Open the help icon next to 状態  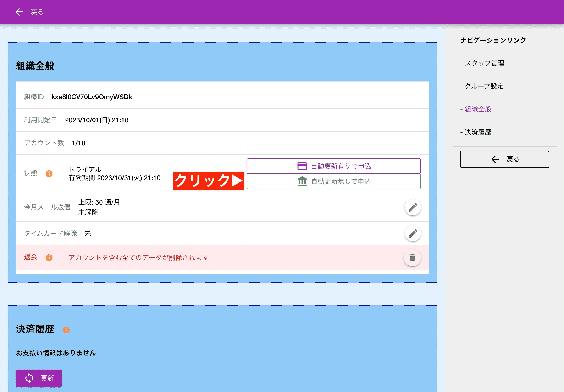[x=49, y=174]
